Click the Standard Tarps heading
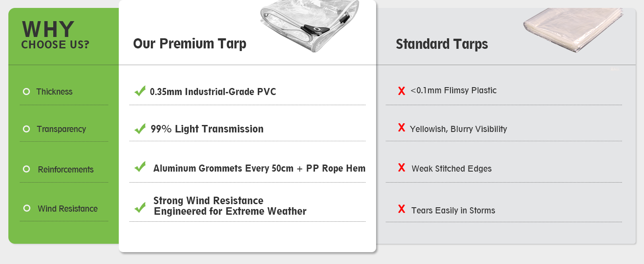Image resolution: width=644 pixels, height=264 pixels. click(442, 44)
